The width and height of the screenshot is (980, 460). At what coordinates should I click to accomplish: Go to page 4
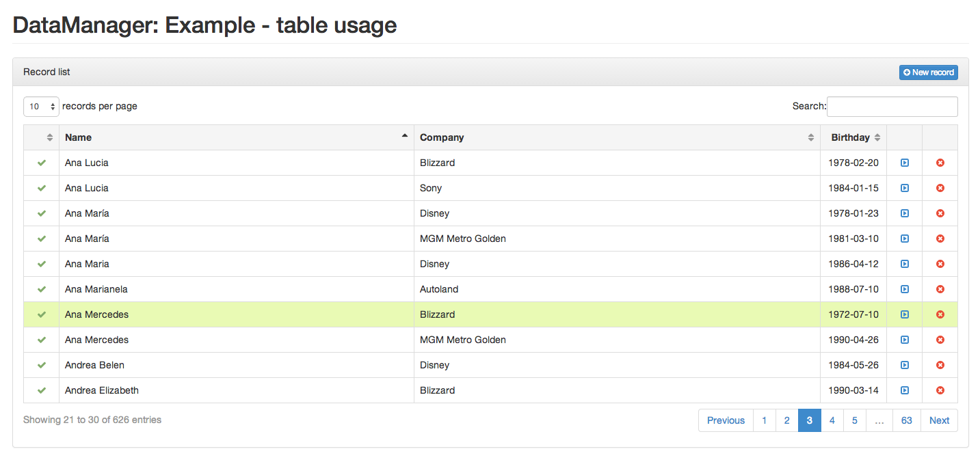pos(832,420)
